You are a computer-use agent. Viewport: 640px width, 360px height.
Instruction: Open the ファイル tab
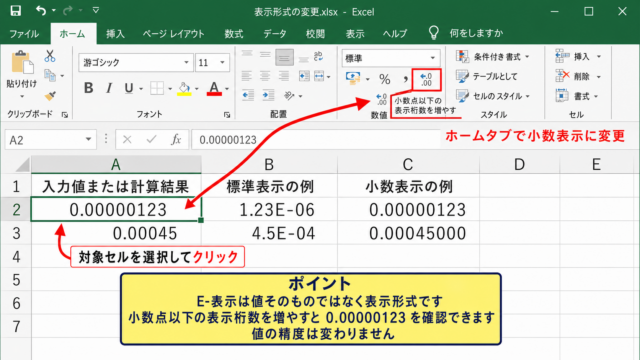point(24,33)
